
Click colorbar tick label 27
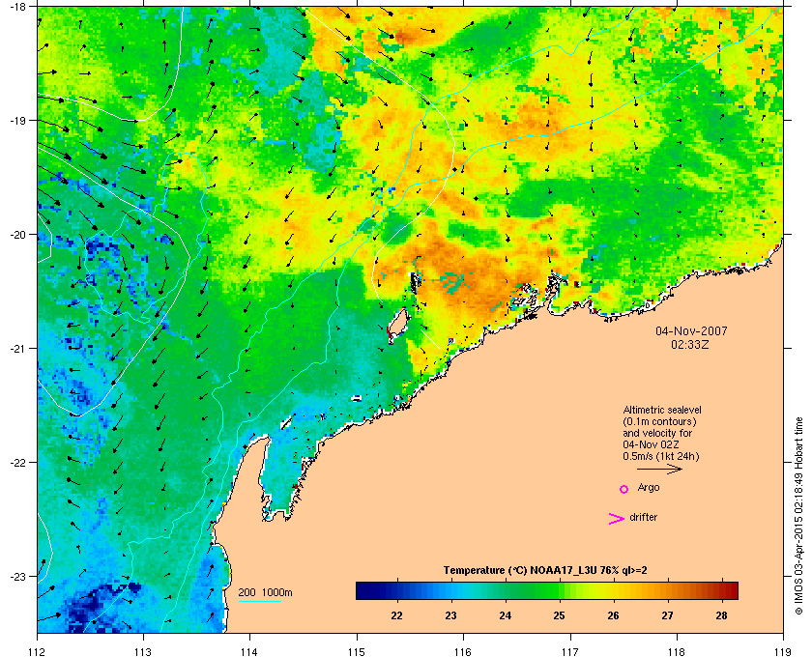click(668, 615)
